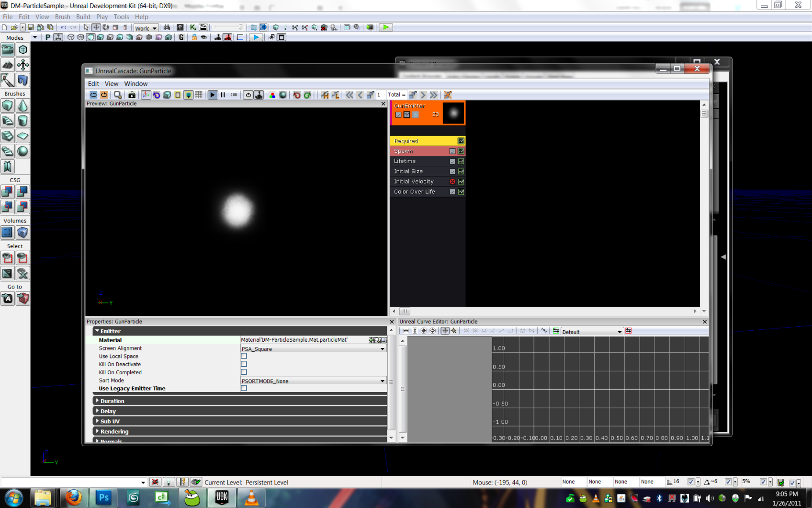Select the Camera Mode icon in Modes panel
The height and width of the screenshot is (508, 812).
(x=8, y=49)
